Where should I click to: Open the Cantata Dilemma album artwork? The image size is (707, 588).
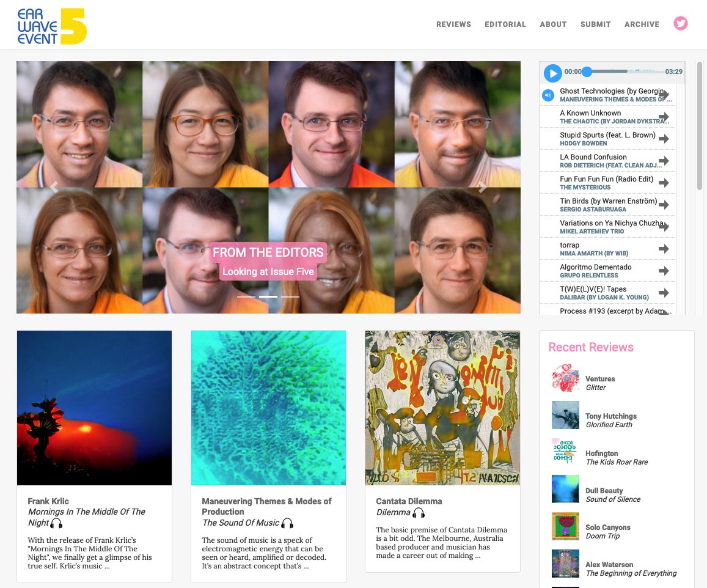coord(442,408)
